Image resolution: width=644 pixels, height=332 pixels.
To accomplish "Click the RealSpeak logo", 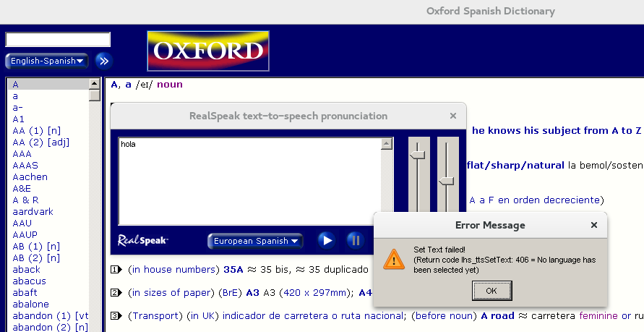I will 143,240.
